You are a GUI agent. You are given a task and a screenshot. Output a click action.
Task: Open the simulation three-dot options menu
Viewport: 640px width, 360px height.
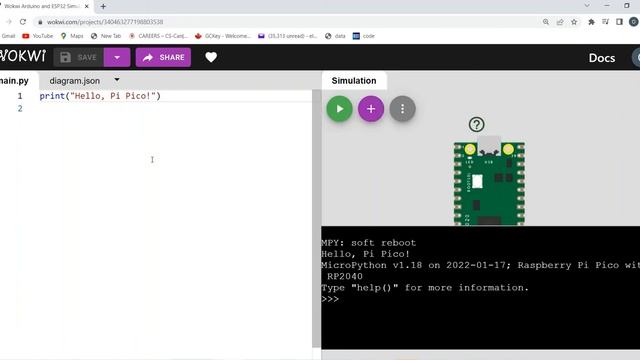(x=402, y=109)
